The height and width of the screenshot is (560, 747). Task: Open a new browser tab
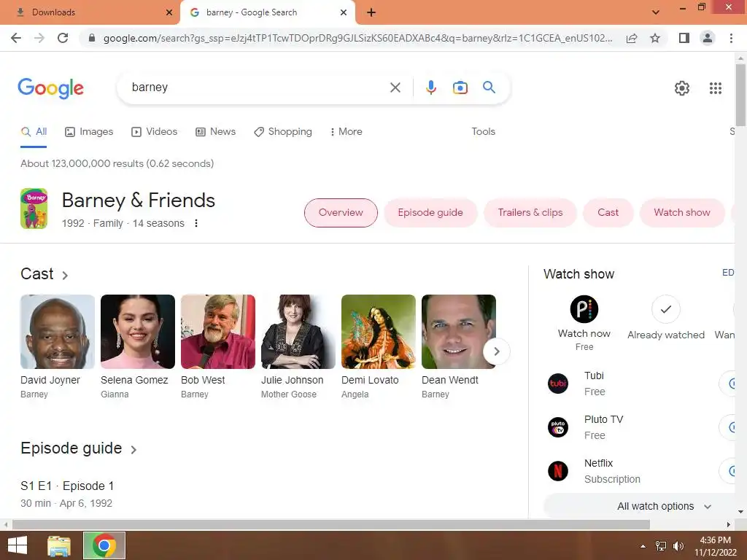tap(371, 12)
